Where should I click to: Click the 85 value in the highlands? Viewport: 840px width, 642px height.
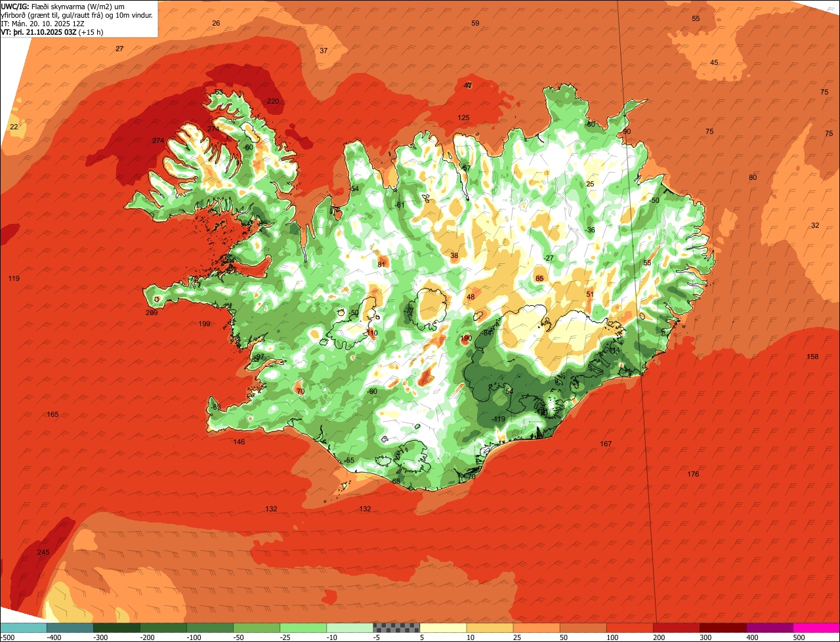[x=539, y=278]
